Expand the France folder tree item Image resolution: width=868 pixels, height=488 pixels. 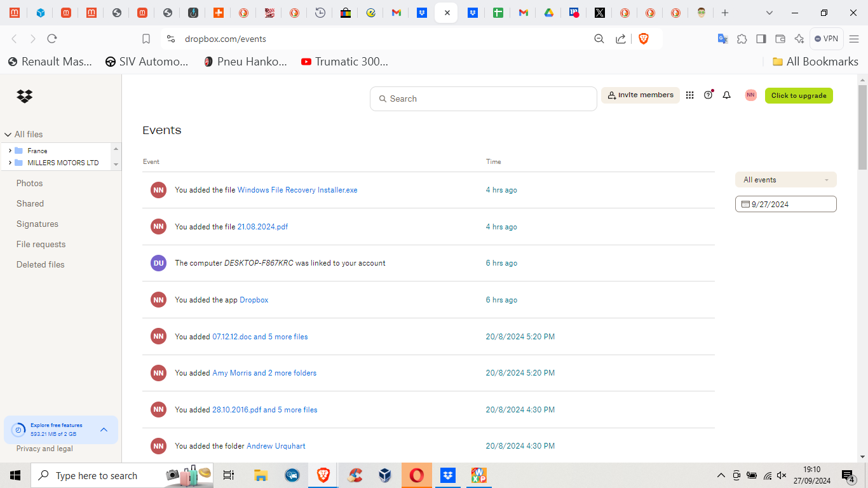point(10,151)
